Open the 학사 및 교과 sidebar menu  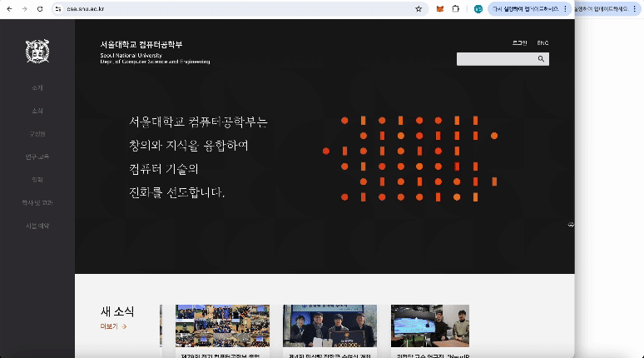[37, 202]
